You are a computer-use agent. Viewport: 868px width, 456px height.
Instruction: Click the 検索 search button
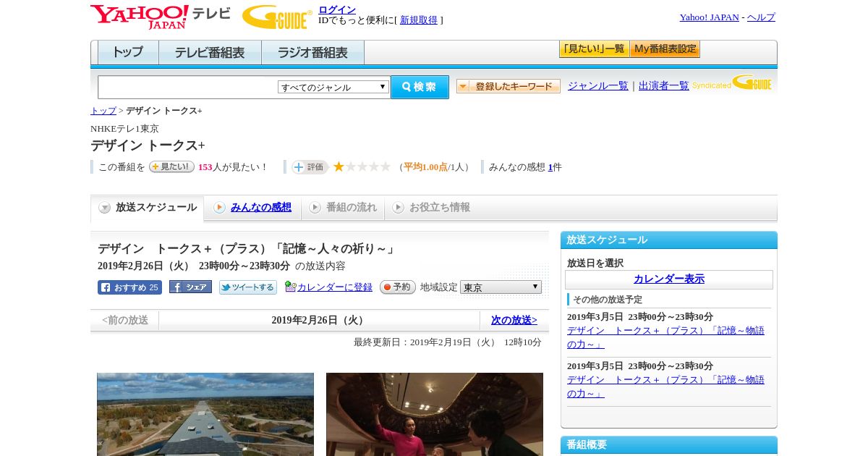coord(420,87)
